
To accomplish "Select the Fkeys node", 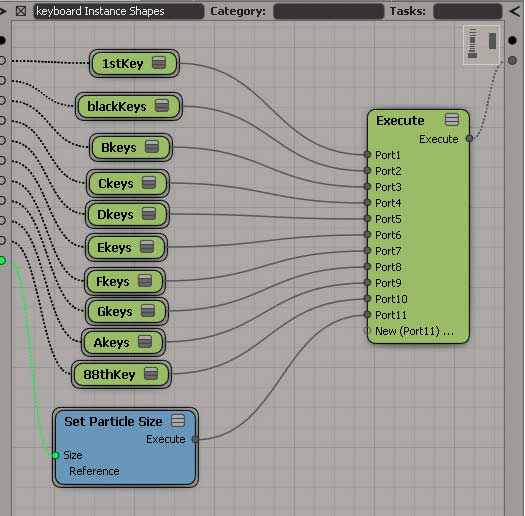I will coord(125,281).
